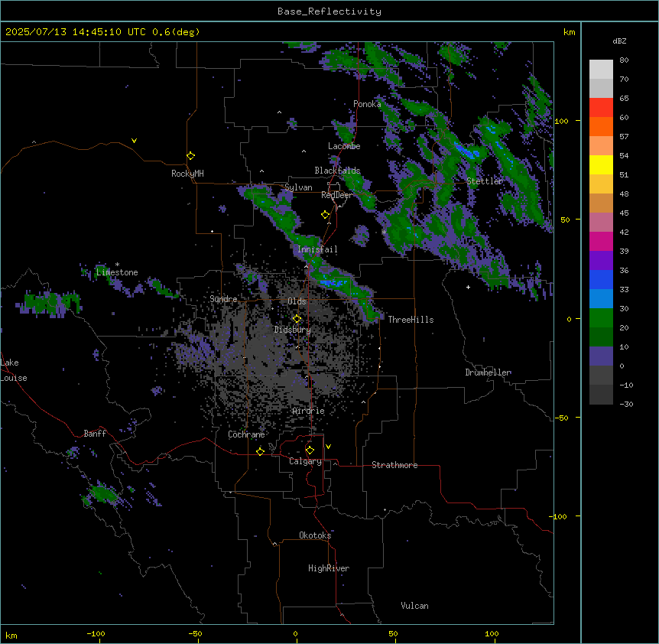Click the Sundre label

pyautogui.click(x=223, y=299)
